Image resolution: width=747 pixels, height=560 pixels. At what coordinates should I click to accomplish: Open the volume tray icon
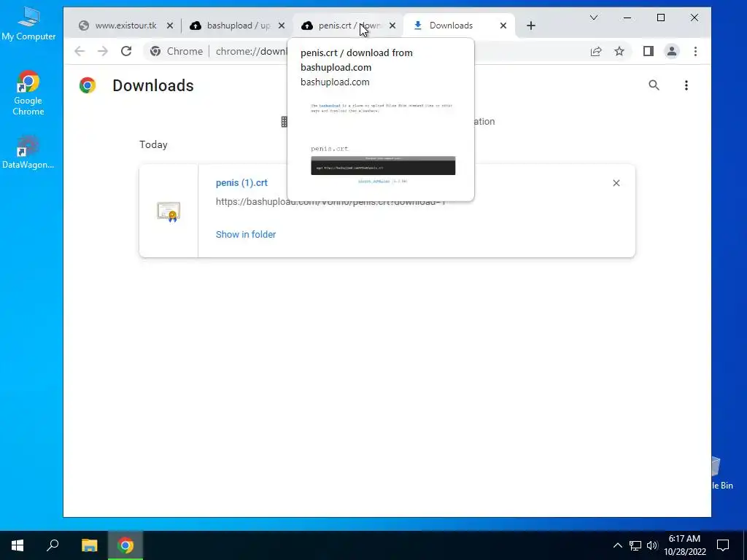[x=652, y=545]
